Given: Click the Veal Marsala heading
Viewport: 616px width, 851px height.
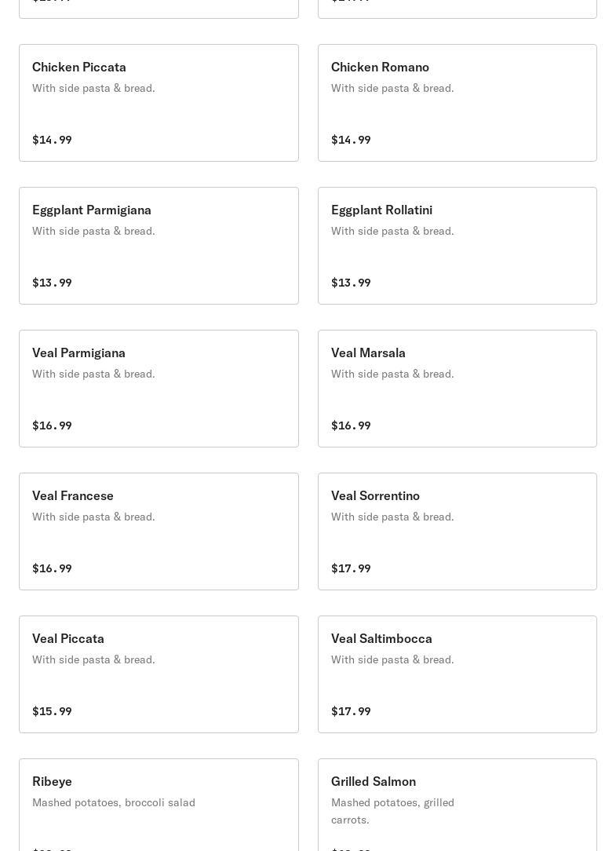Looking at the screenshot, I should 368,352.
